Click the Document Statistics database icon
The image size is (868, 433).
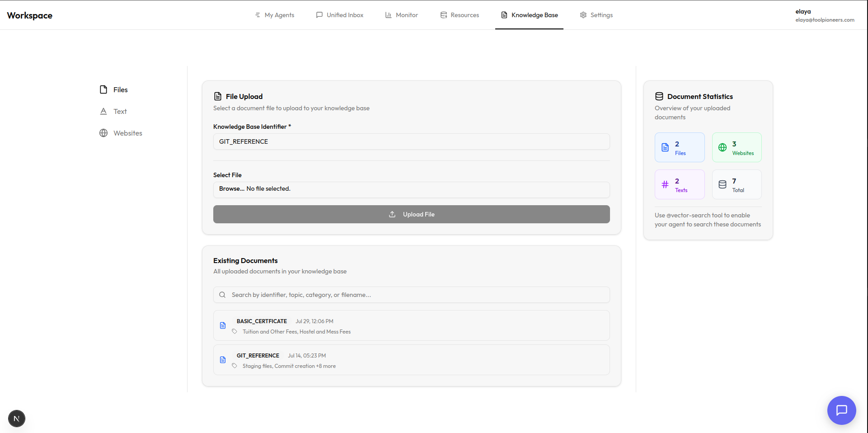click(x=659, y=96)
